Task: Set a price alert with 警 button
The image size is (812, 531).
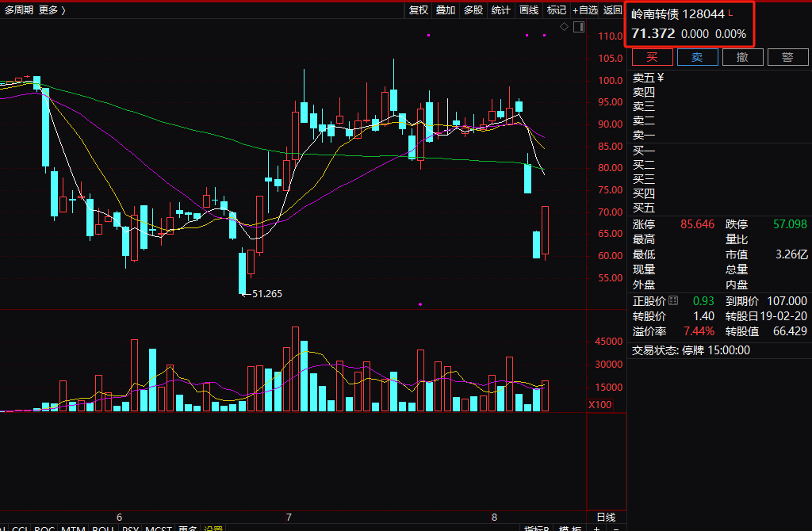Action: [x=787, y=57]
